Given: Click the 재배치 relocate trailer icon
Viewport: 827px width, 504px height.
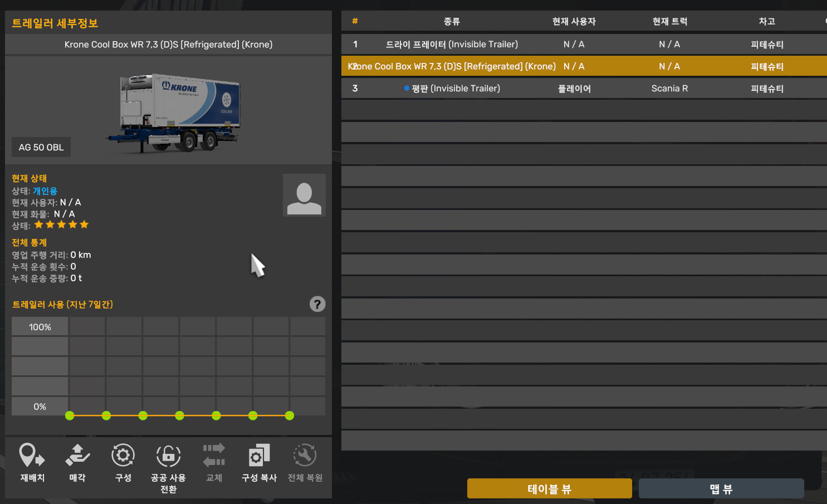Looking at the screenshot, I should point(32,456).
